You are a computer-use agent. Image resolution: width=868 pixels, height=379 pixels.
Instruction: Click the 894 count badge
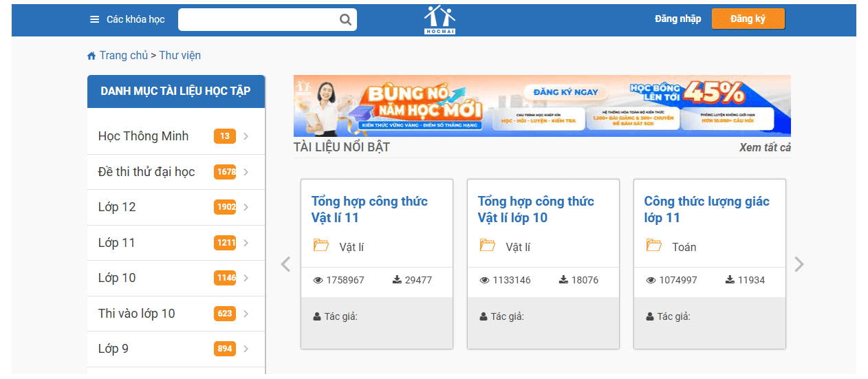pyautogui.click(x=225, y=349)
